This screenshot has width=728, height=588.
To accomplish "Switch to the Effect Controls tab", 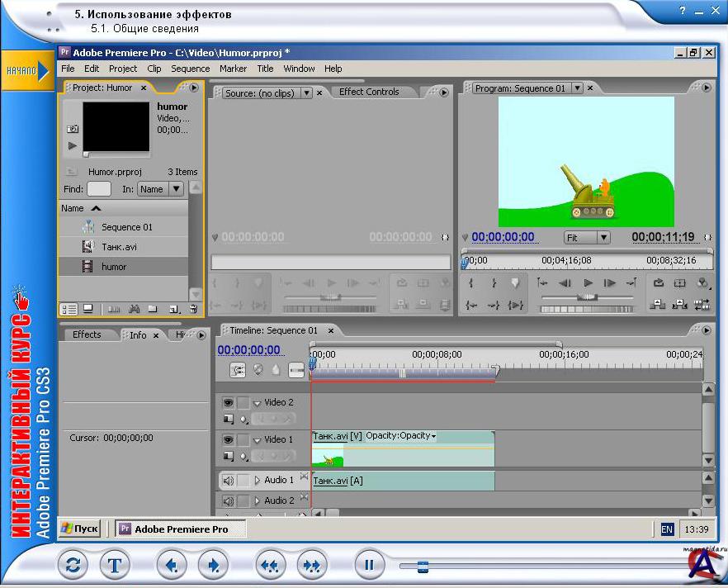I will point(368,92).
